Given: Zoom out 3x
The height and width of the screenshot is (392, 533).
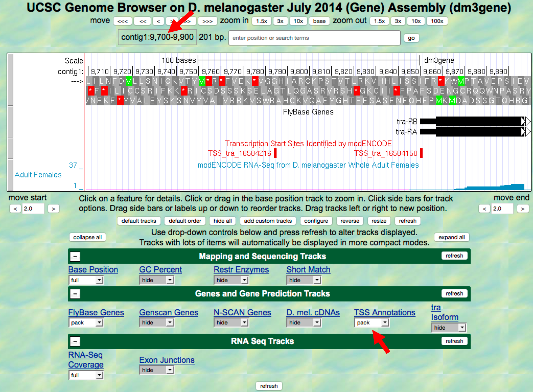Looking at the screenshot, I should point(398,21).
